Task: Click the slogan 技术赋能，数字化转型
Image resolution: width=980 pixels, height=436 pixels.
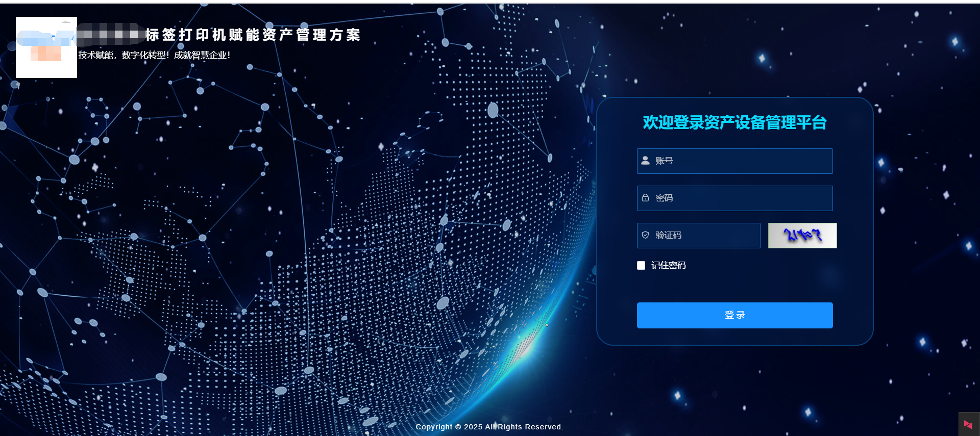Action: (154, 55)
